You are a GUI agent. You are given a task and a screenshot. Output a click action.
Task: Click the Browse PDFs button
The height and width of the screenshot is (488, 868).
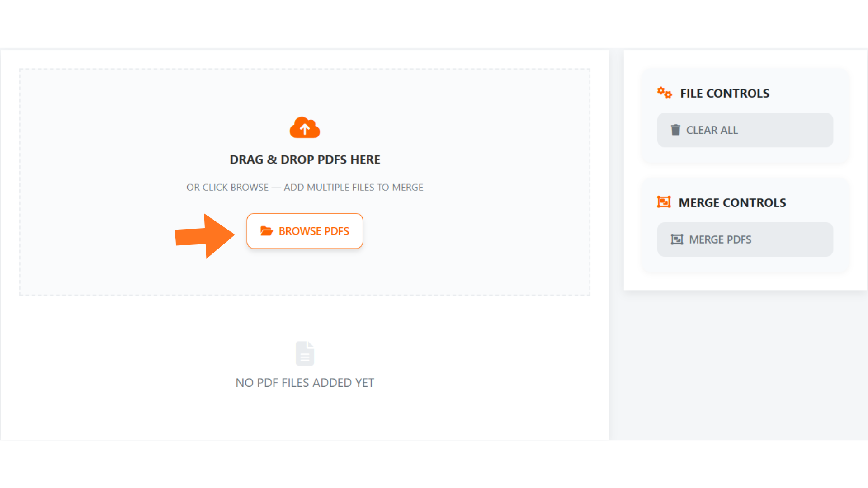[x=305, y=231]
